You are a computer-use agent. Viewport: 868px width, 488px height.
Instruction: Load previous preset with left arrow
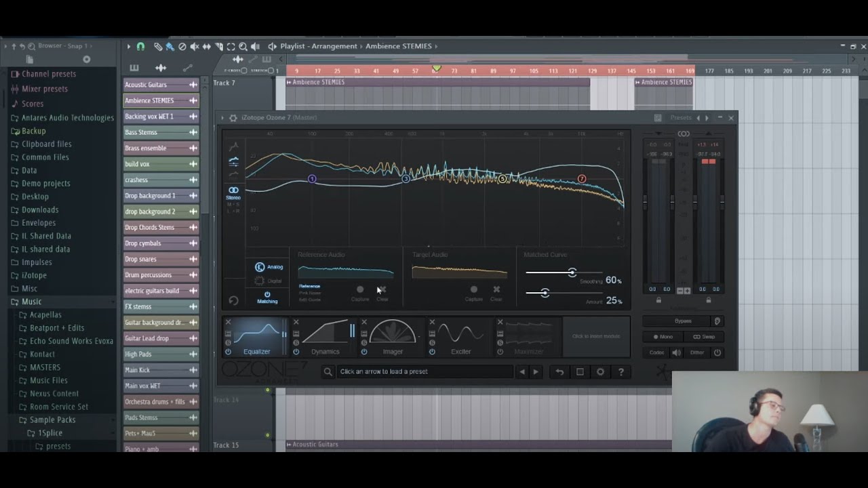coord(521,371)
